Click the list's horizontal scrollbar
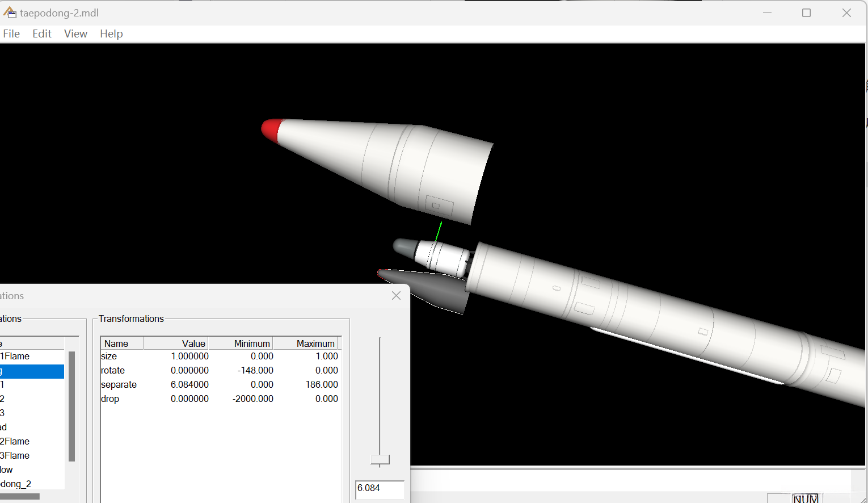The width and height of the screenshot is (868, 503). [x=20, y=496]
